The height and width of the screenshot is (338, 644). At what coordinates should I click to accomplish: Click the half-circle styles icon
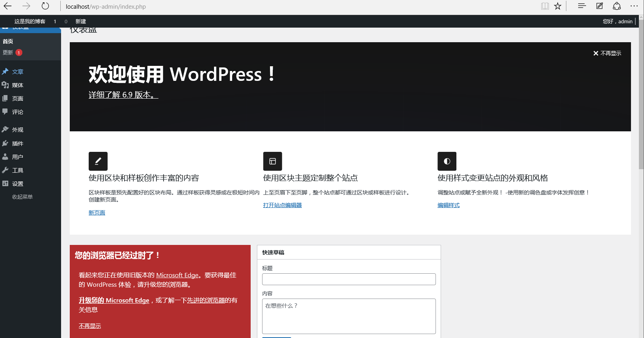(x=447, y=161)
